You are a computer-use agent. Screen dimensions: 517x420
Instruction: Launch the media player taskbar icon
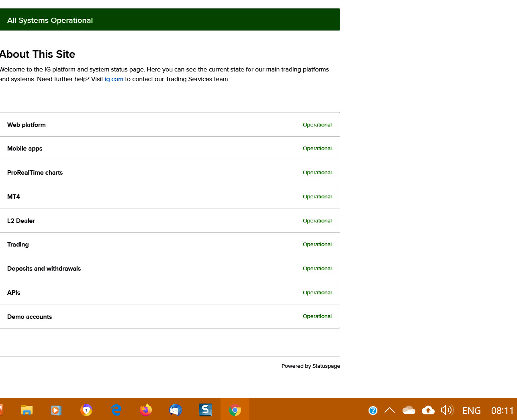tap(56, 410)
